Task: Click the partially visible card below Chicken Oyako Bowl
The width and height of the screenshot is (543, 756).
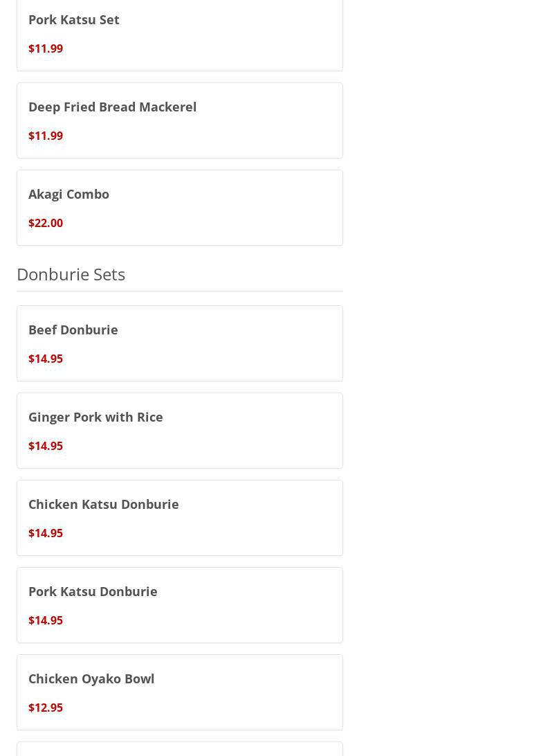Action: (179, 750)
